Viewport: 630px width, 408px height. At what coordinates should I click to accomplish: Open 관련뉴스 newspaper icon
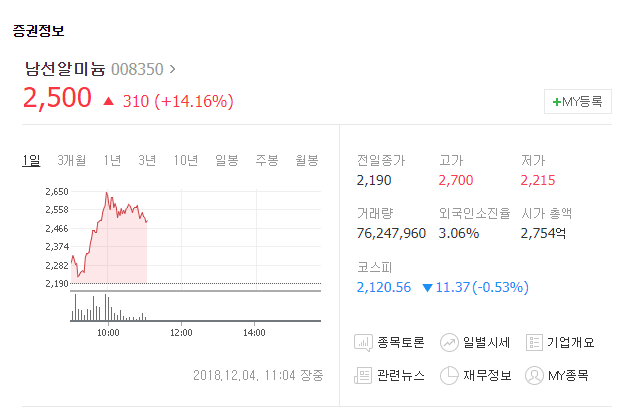tap(362, 375)
